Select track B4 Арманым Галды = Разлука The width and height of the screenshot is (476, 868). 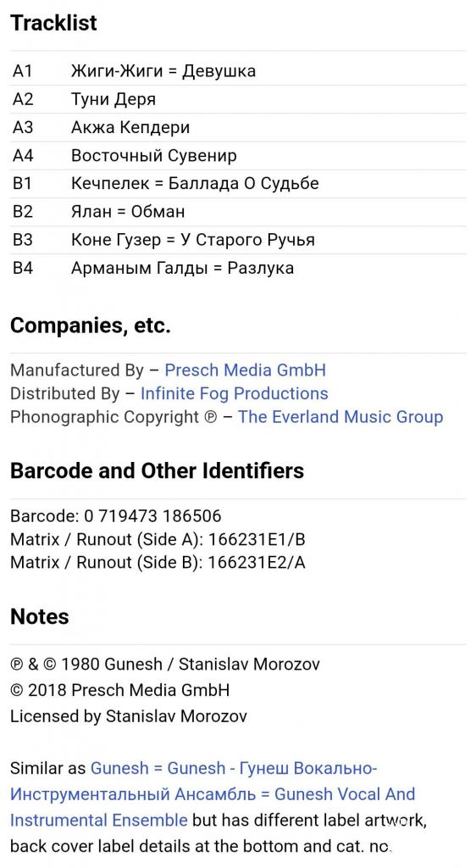pyautogui.click(x=238, y=269)
